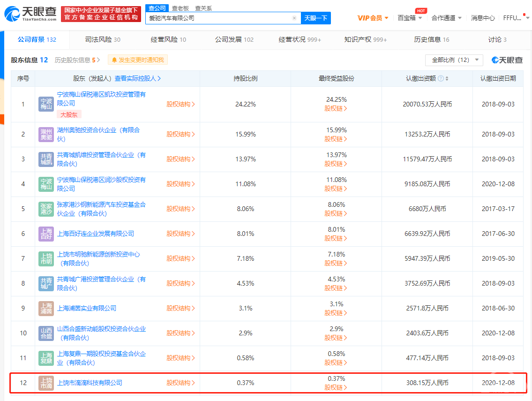Open the 全部比例 (12) dropdown
Screen dimensions: 532x401
(x=454, y=60)
